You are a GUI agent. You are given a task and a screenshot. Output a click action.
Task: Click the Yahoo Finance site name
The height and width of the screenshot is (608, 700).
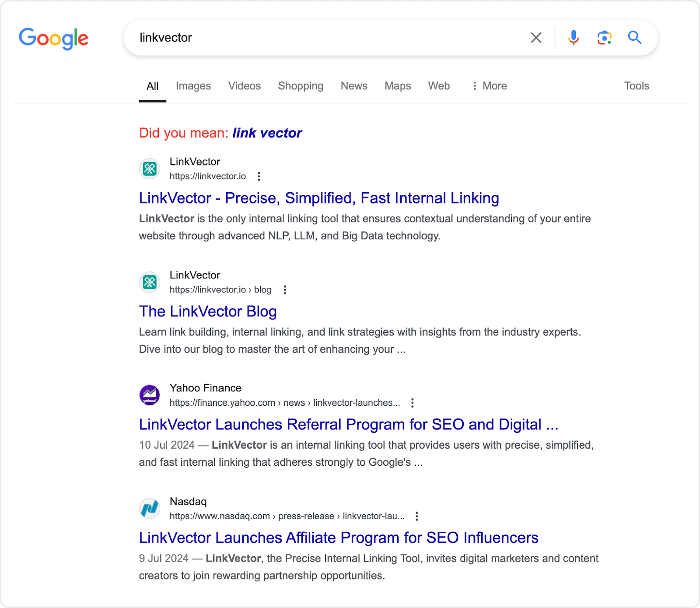click(206, 388)
